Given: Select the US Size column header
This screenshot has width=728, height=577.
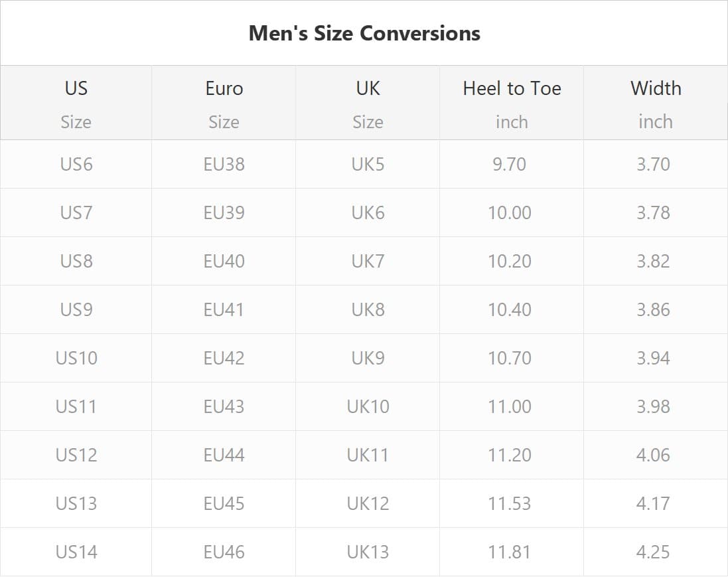Looking at the screenshot, I should 76,103.
